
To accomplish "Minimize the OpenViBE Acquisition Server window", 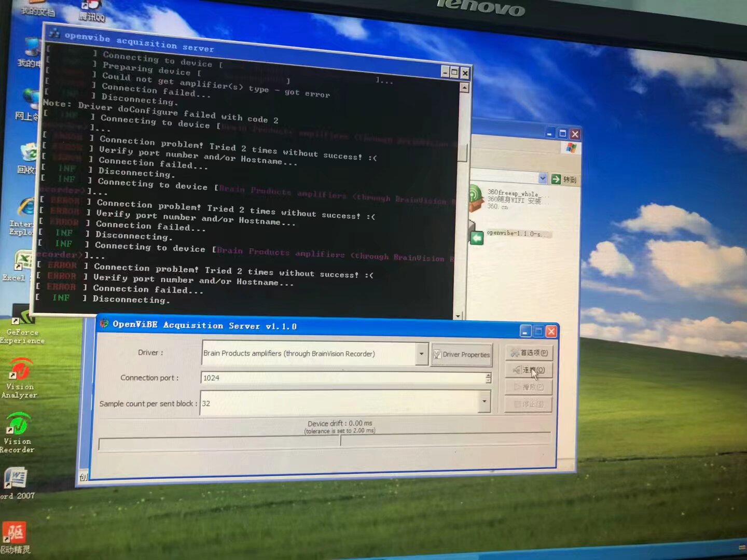I will click(x=525, y=330).
